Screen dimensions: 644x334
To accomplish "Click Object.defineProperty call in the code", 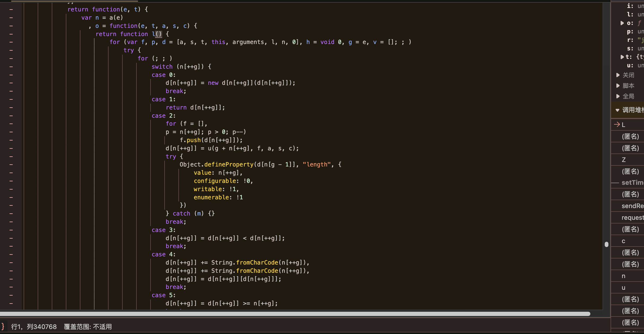I will point(217,164).
